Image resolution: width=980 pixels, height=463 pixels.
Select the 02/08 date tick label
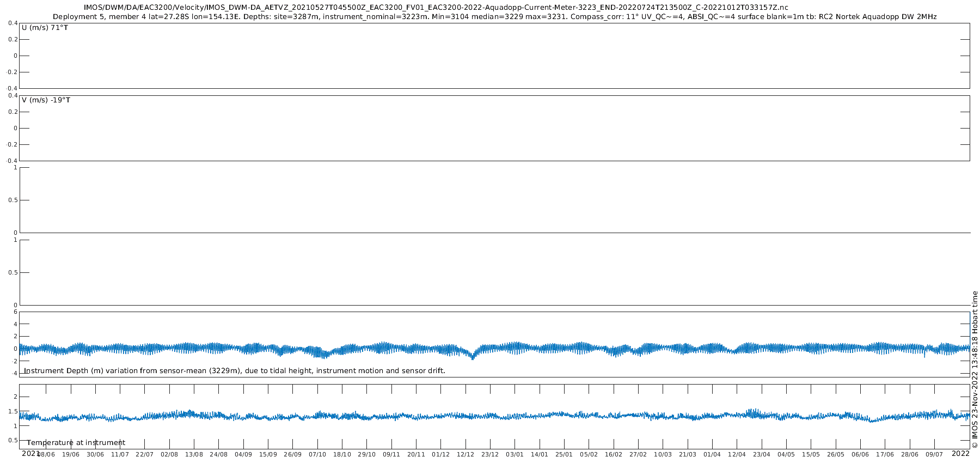tap(169, 454)
